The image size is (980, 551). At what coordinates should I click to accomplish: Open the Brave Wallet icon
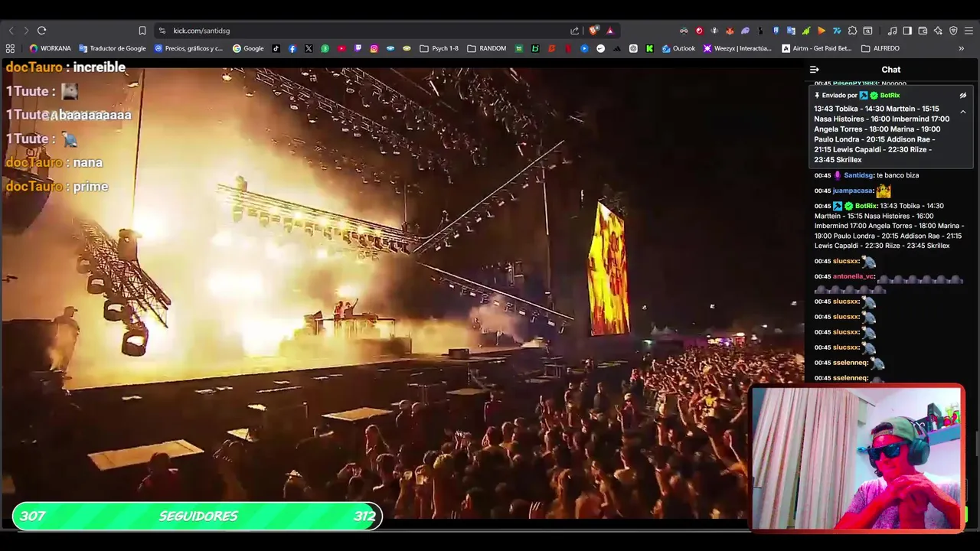(x=923, y=31)
